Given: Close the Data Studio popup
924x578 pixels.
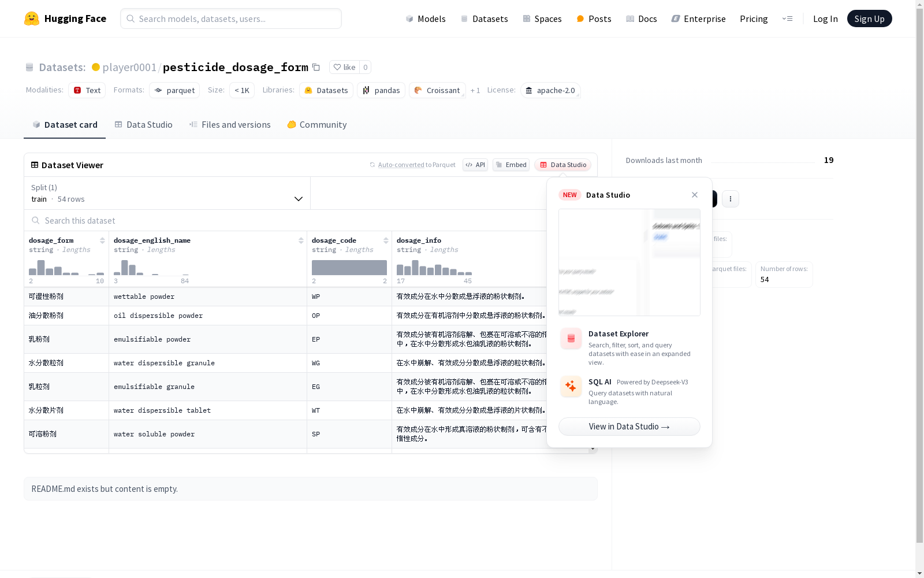Looking at the screenshot, I should point(695,195).
